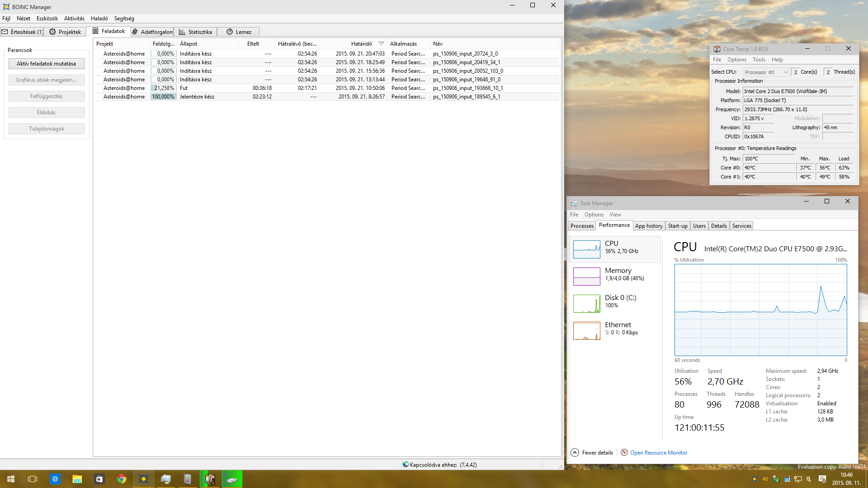Launch the blue globe browser taskbar icon

(55, 479)
